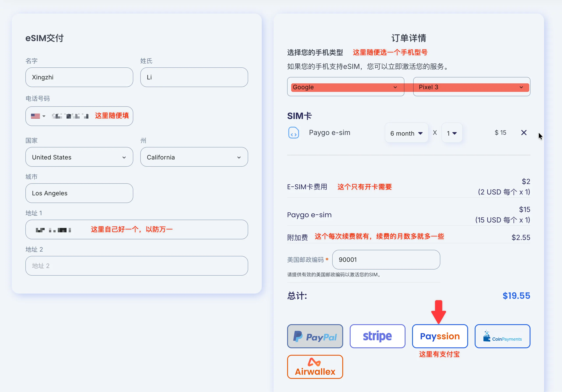Click the city field with Los Angeles
The image size is (562, 392).
pyautogui.click(x=79, y=193)
